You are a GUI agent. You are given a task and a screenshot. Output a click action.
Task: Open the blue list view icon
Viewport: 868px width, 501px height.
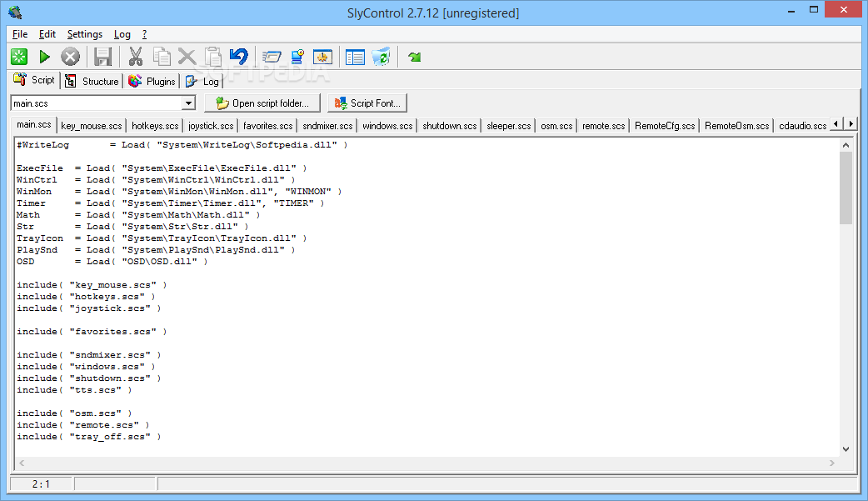coord(355,57)
